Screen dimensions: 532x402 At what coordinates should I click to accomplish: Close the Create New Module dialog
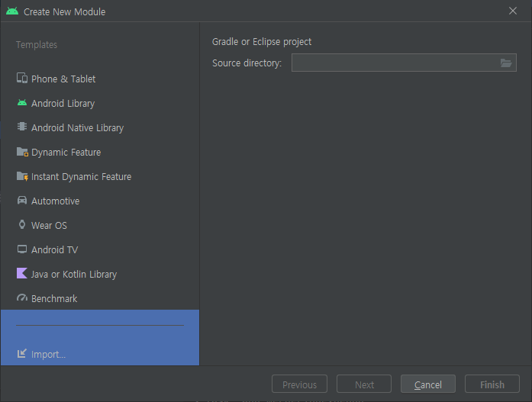pyautogui.click(x=513, y=11)
